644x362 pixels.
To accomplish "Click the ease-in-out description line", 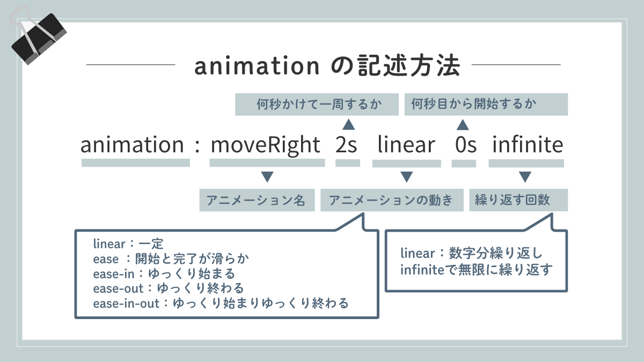I will [221, 304].
